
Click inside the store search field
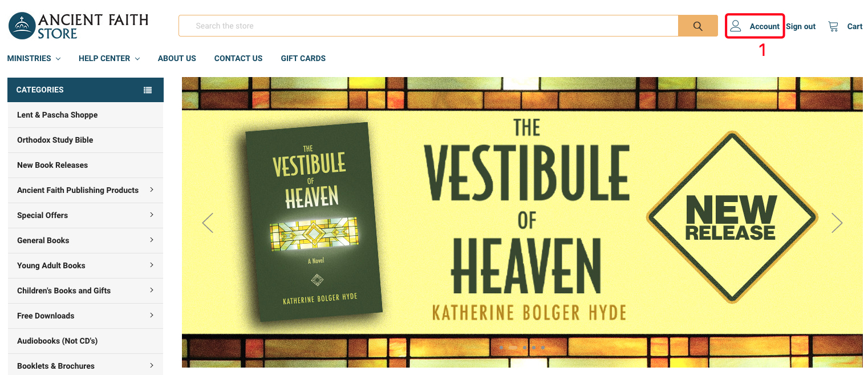pyautogui.click(x=428, y=26)
